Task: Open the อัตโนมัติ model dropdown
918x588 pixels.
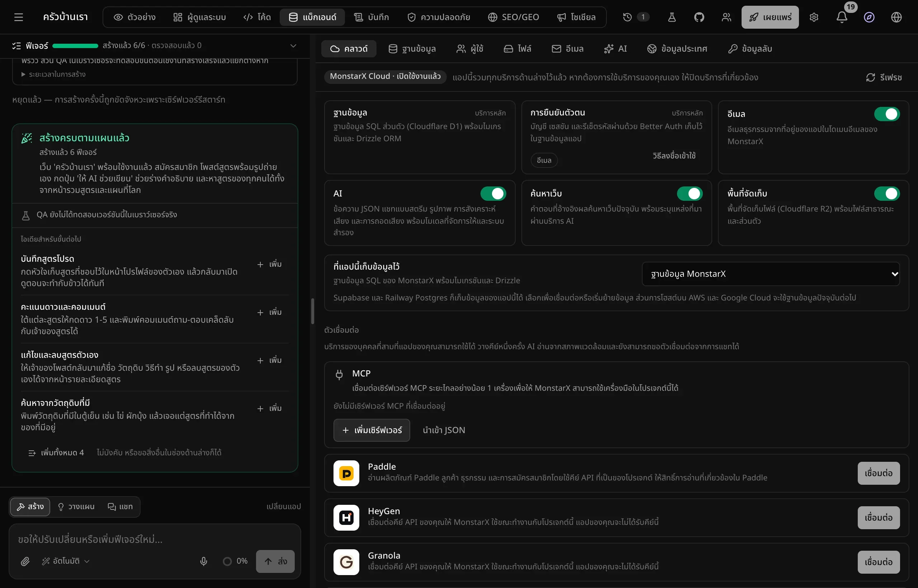Action: tap(66, 561)
